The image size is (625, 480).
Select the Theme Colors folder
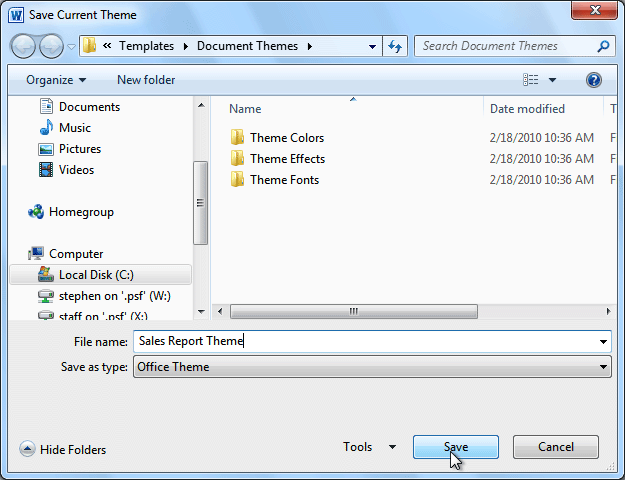pyautogui.click(x=287, y=138)
